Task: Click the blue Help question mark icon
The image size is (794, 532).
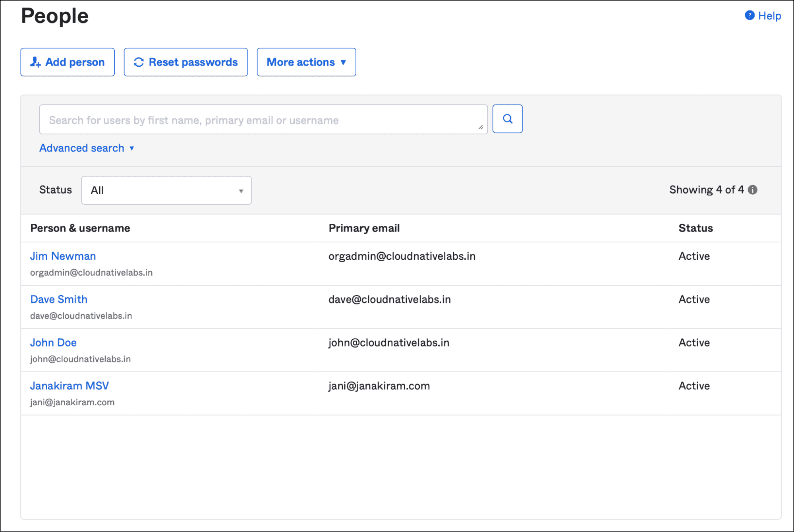Action: pyautogui.click(x=749, y=15)
